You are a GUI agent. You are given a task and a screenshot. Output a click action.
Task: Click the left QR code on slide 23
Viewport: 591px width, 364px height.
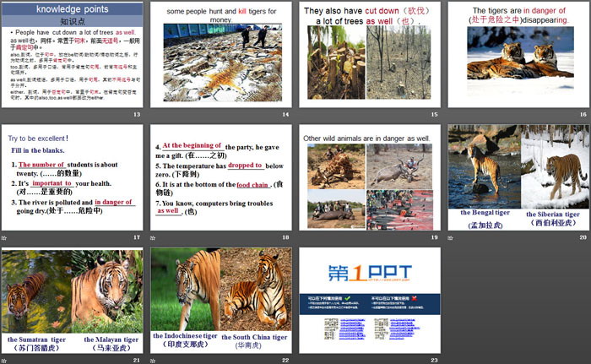(331, 327)
